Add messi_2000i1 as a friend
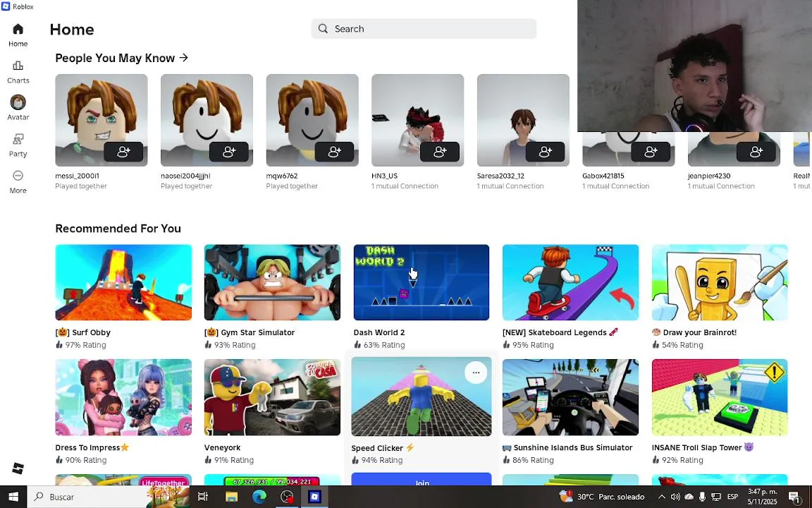This screenshot has width=812, height=508. pyautogui.click(x=123, y=152)
